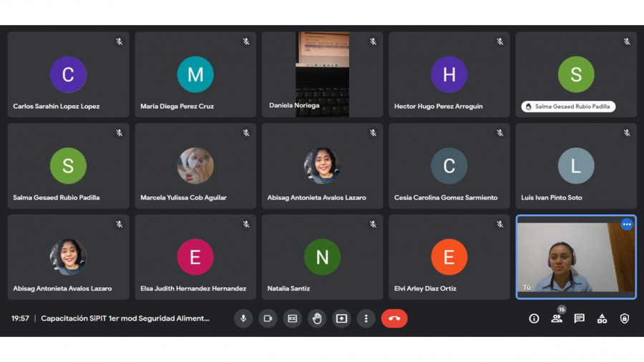Start presenting your screen
The height and width of the screenshot is (362, 644).
341,318
